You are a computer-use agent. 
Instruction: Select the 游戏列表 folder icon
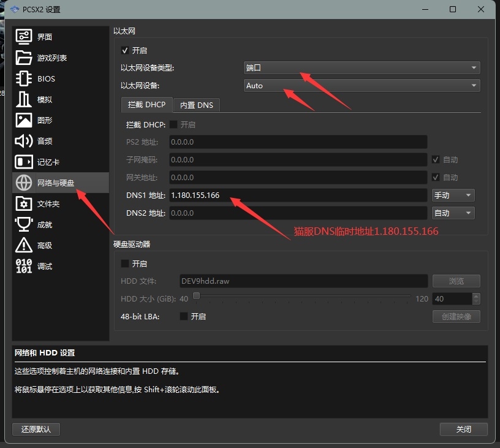pos(24,58)
